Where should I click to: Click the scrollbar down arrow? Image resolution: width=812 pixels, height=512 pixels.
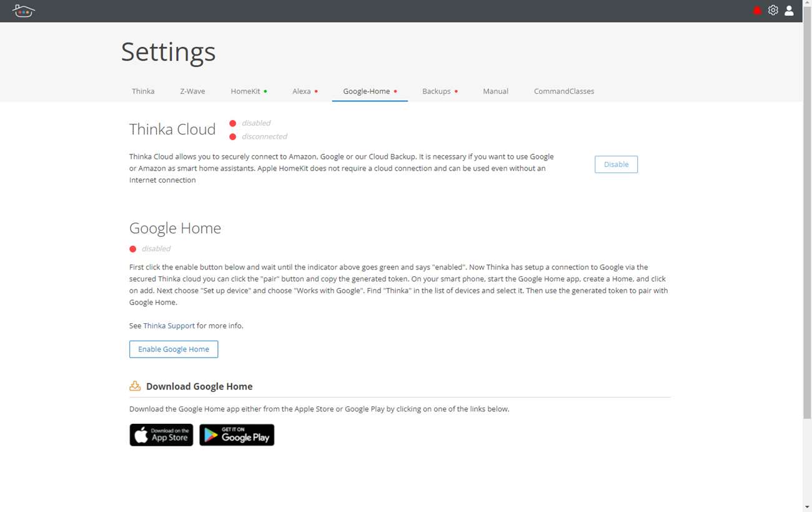[x=807, y=507]
